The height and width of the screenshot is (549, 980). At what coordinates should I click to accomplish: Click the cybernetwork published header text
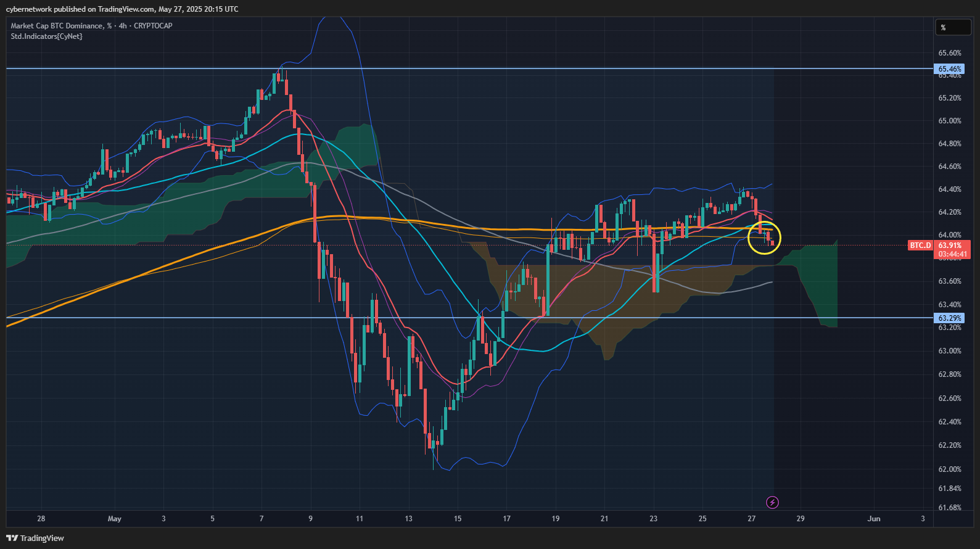pyautogui.click(x=122, y=9)
